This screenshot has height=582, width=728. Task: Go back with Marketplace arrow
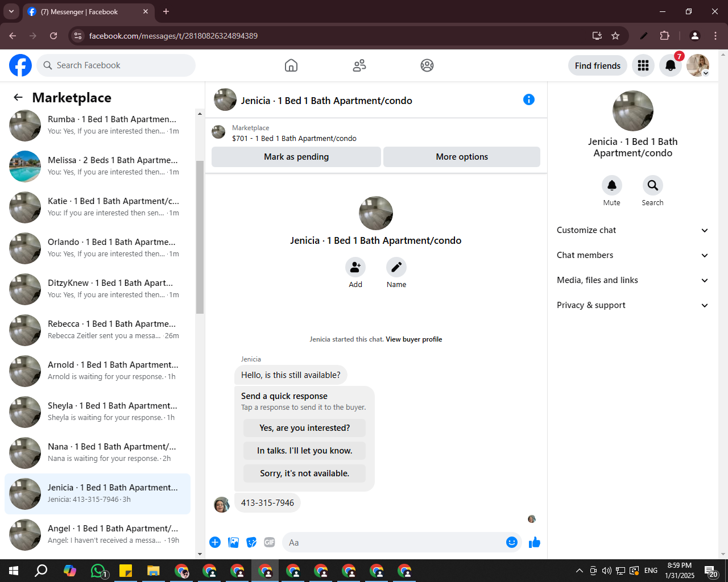(x=18, y=97)
